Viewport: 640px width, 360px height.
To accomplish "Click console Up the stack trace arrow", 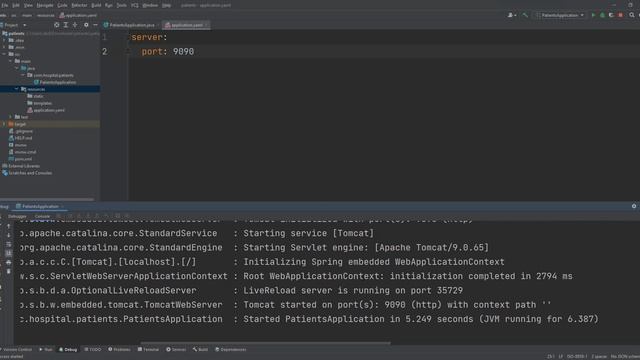I will [x=9, y=226].
